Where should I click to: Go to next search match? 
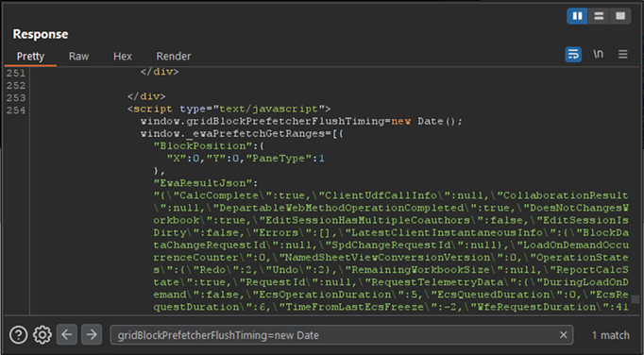[92, 334]
